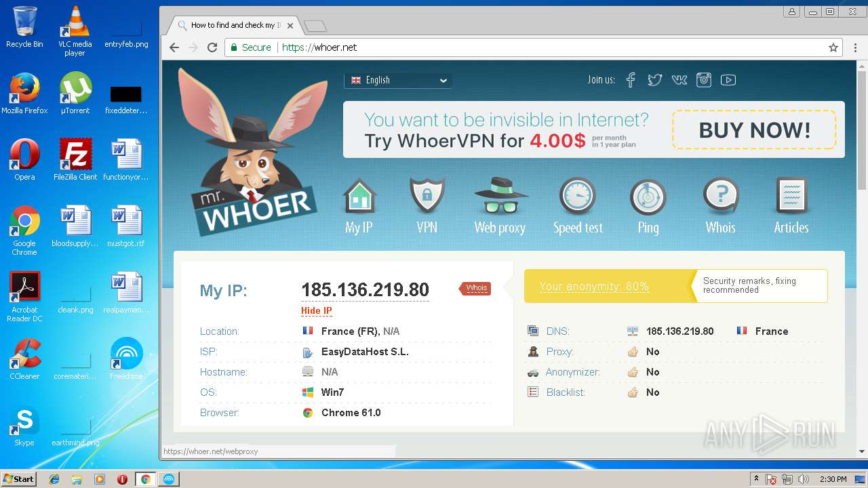Open the My IP house icon
The height and width of the screenshot is (488, 868).
[x=359, y=197]
